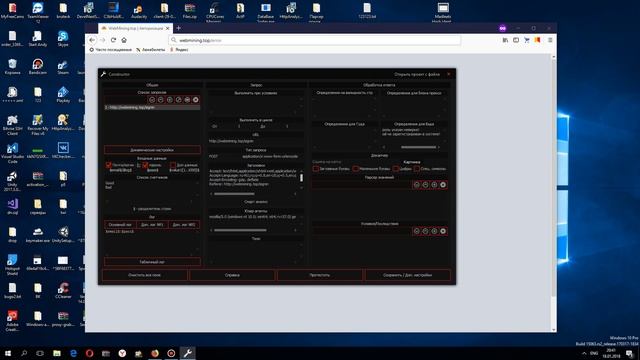Click the Firefox address bar
The width and height of the screenshot is (640, 360).
314,40
